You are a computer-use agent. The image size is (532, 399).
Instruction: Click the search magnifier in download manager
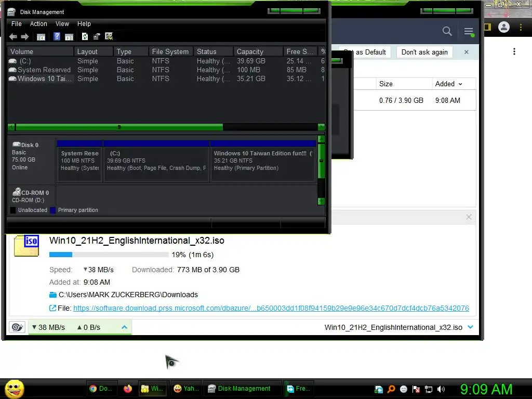pos(447,31)
